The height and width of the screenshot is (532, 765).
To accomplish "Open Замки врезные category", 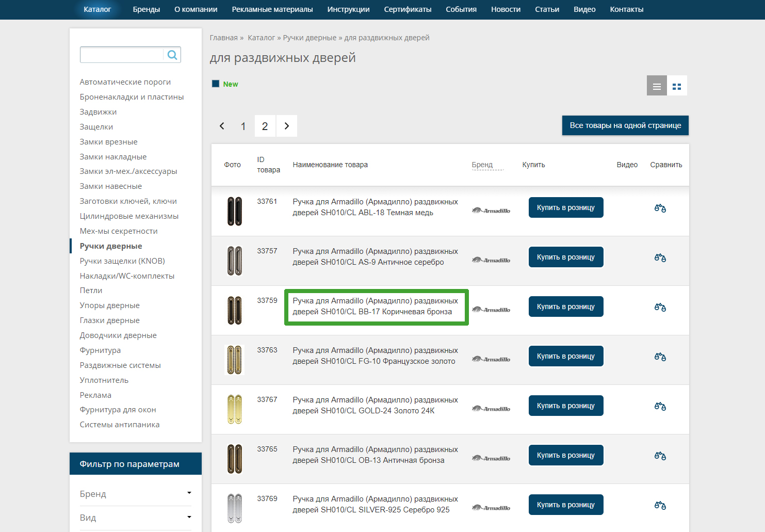I will [x=108, y=142].
